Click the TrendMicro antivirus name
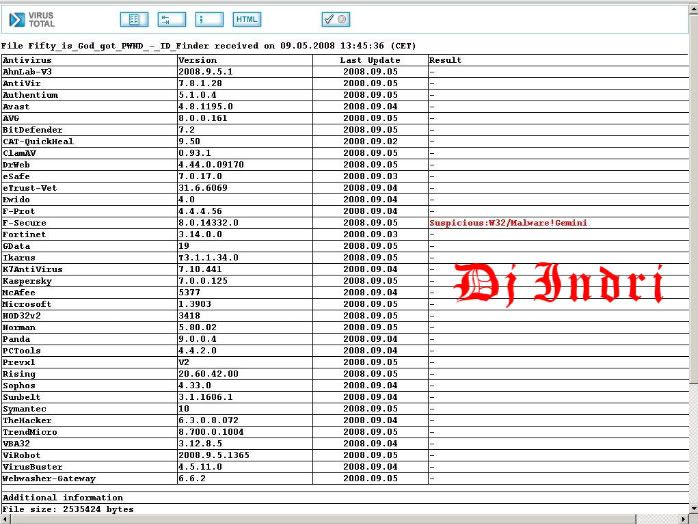Image resolution: width=698 pixels, height=524 pixels. (30, 432)
